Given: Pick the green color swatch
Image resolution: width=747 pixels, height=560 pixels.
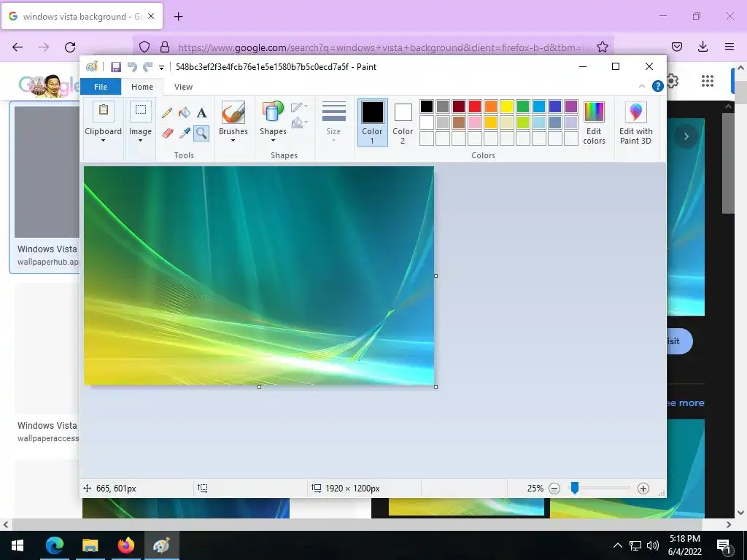Looking at the screenshot, I should pos(523,106).
